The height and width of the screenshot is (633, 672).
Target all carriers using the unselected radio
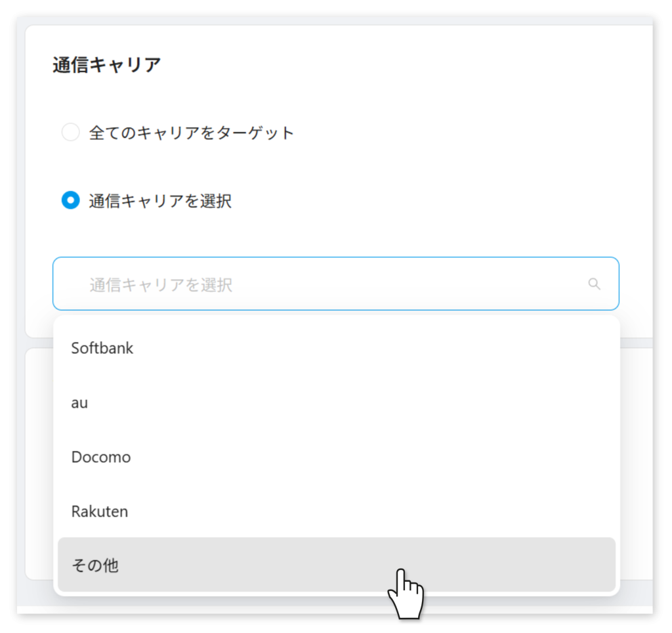(x=70, y=133)
